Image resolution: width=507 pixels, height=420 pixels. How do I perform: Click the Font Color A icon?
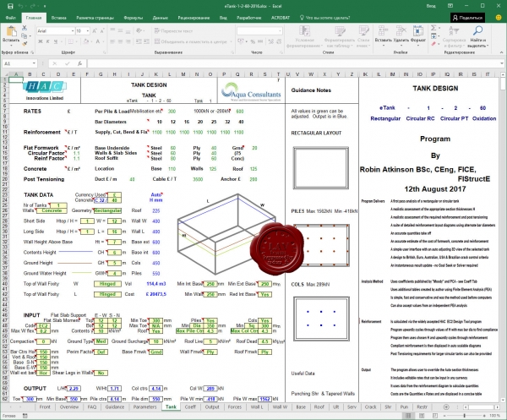(x=97, y=41)
